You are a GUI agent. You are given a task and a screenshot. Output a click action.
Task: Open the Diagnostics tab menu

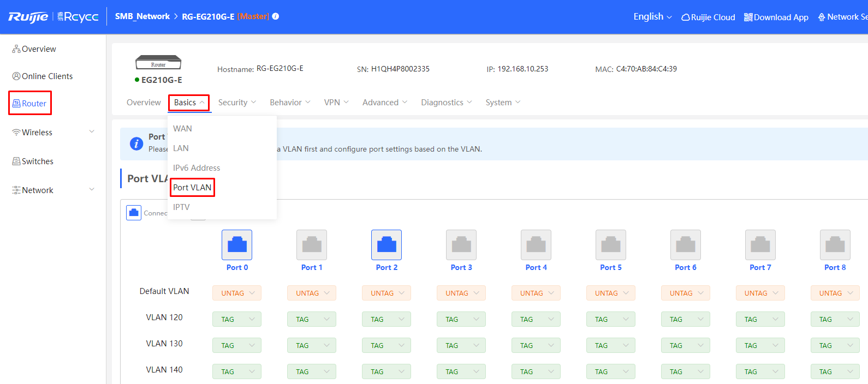447,103
